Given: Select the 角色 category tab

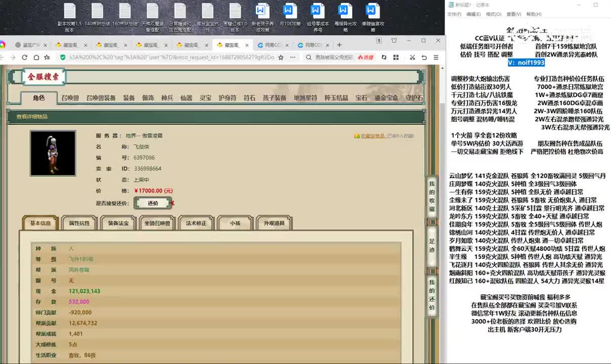Looking at the screenshot, I should point(39,98).
